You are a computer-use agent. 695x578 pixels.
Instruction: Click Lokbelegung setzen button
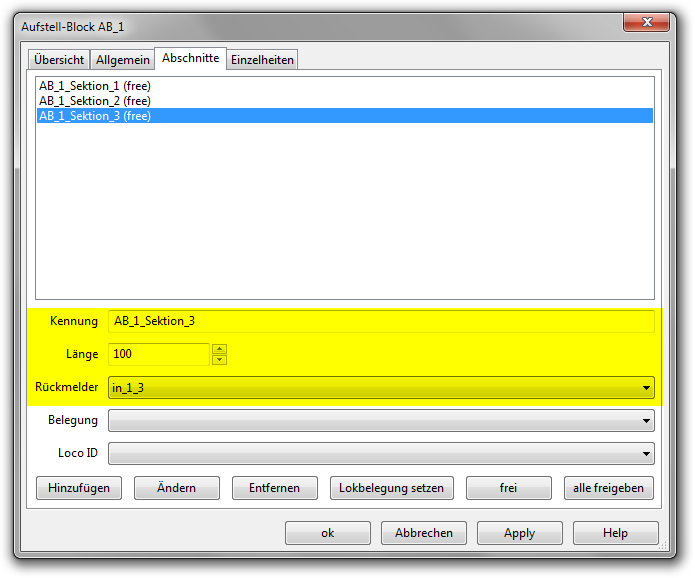pyautogui.click(x=392, y=488)
